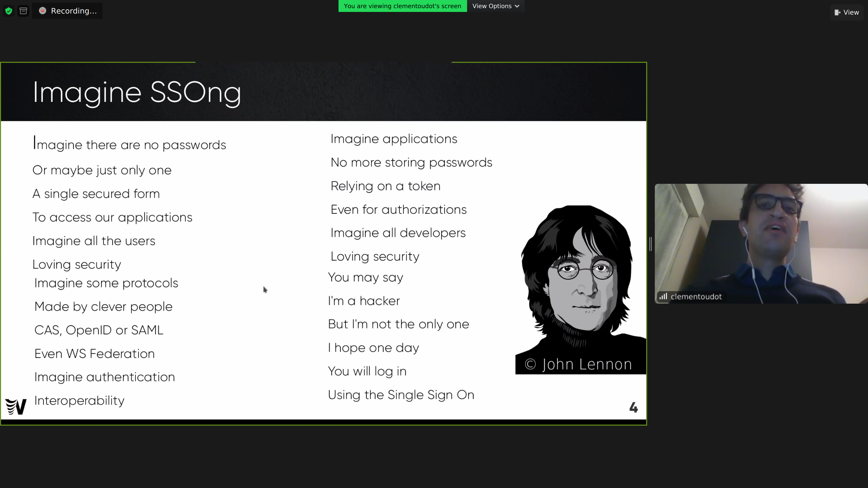Click the line "I hope one day"
This screenshot has width=868, height=488.
[373, 348]
